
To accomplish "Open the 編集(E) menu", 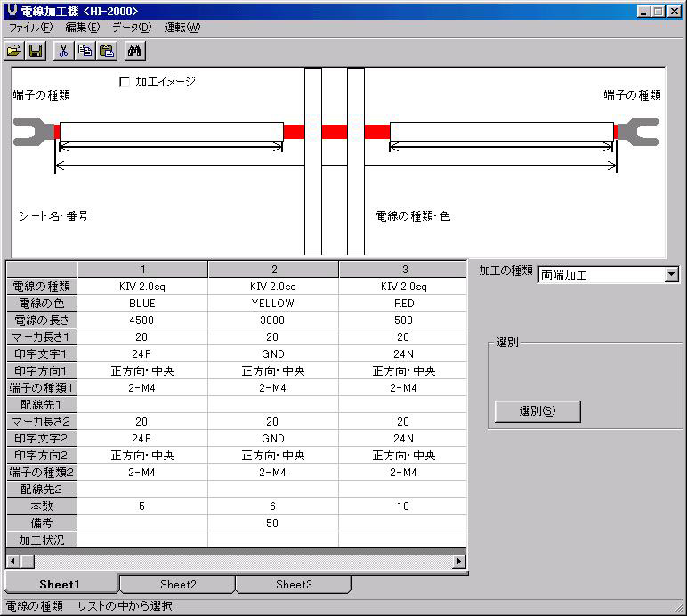I will 83,28.
